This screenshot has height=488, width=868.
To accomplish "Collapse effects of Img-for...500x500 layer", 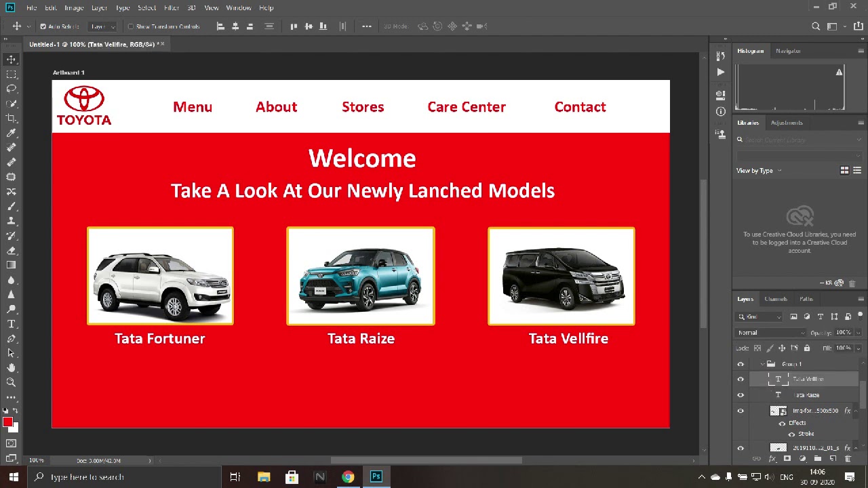I will click(857, 411).
